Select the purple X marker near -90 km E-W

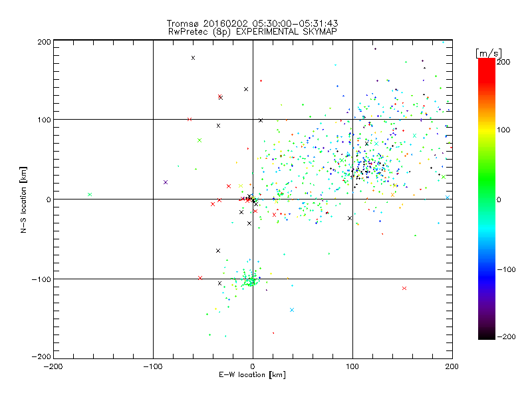click(166, 182)
